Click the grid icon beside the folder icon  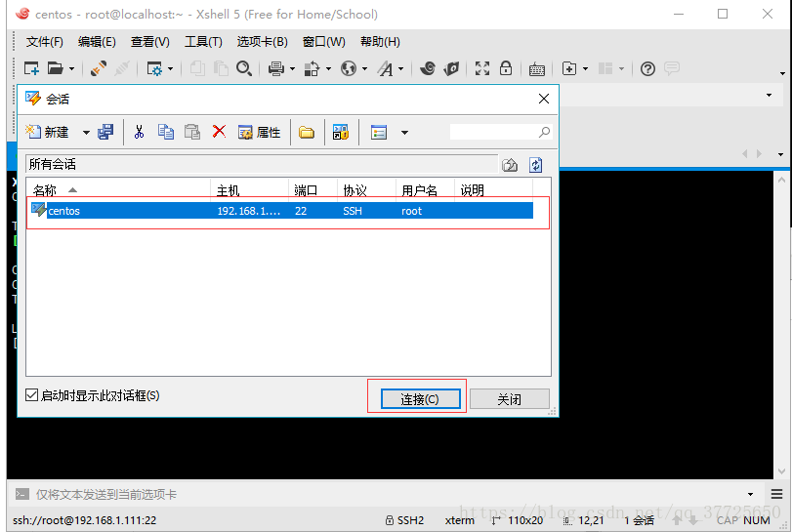[341, 132]
